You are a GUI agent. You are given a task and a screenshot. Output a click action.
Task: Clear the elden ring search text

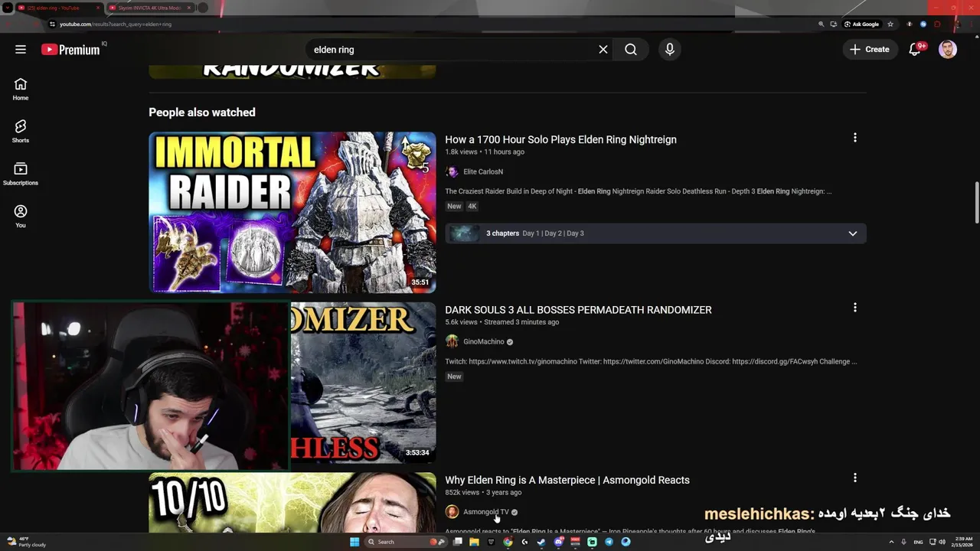click(x=603, y=50)
